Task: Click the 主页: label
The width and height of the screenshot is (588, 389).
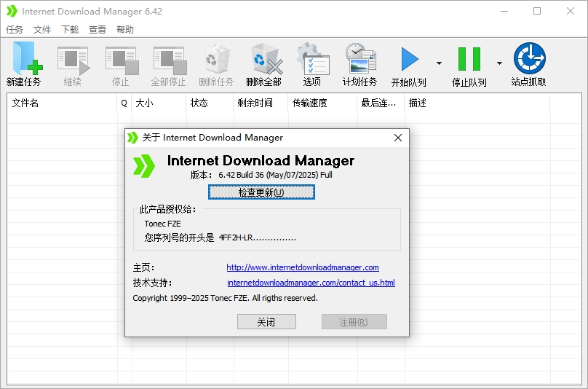Action: 143,268
